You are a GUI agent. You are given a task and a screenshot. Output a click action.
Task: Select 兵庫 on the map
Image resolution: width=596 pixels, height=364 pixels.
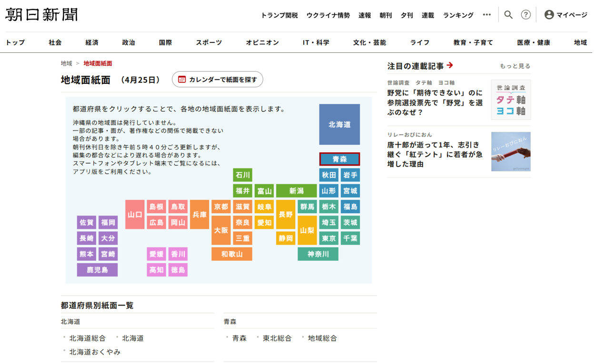(x=201, y=216)
